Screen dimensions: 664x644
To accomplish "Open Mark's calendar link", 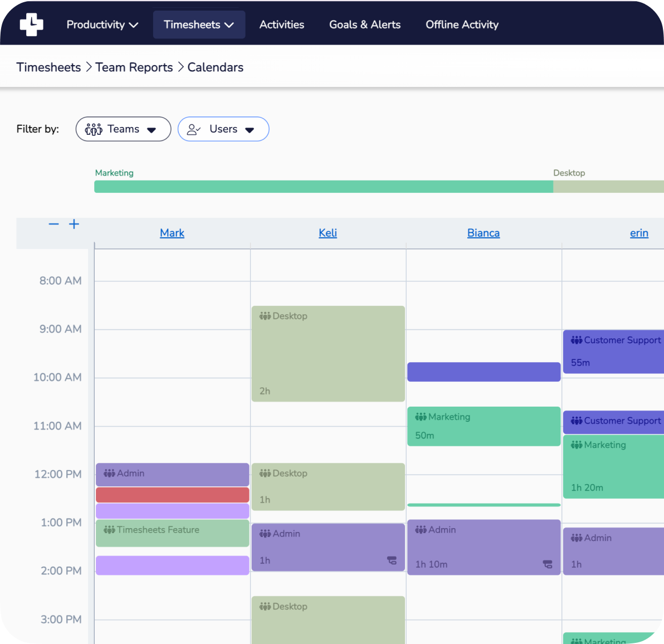I will [172, 233].
